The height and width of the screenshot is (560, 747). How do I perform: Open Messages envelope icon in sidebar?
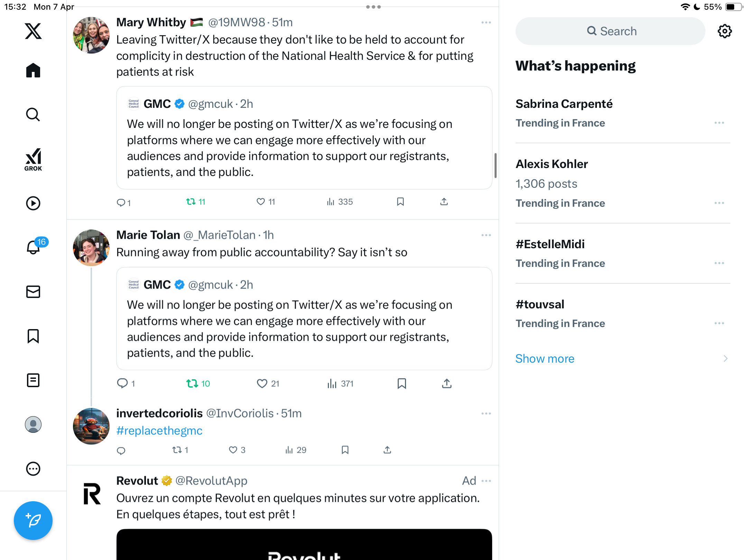[33, 292]
